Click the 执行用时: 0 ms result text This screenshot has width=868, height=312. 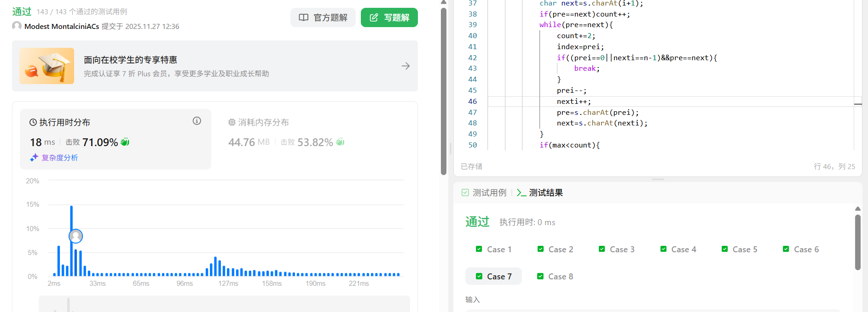pos(527,222)
